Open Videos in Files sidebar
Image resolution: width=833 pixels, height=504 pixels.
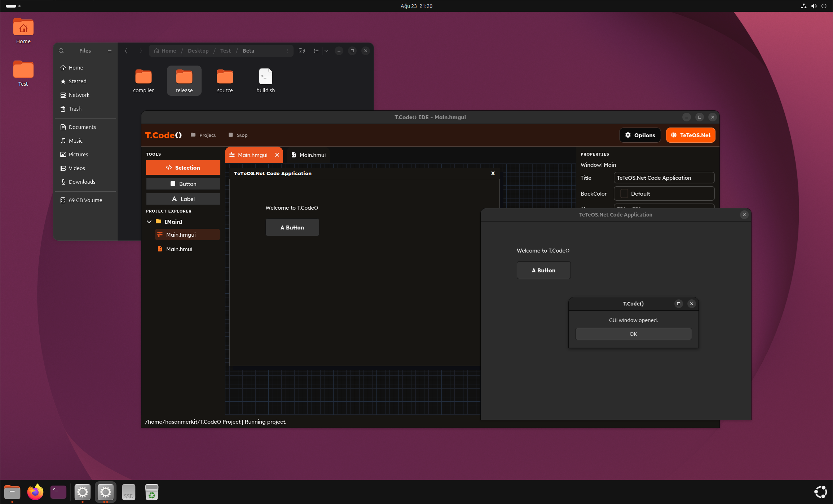[86, 168]
